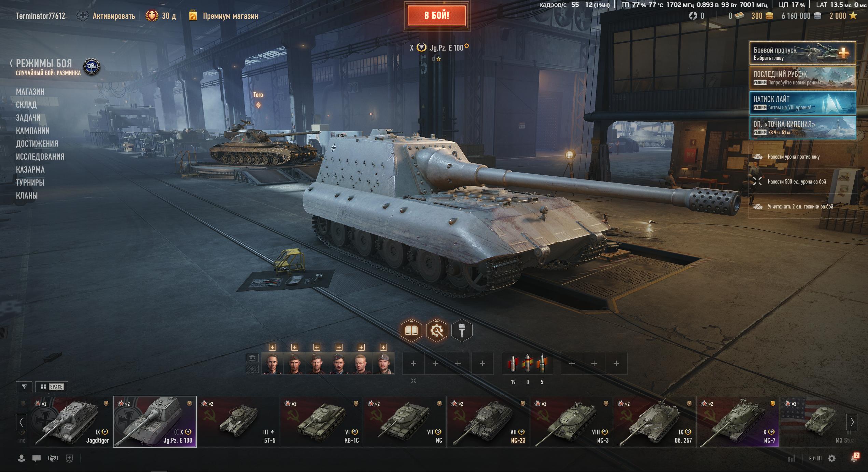868x472 pixels.
Task: Show next tanks with right carousel arrow
Action: point(852,422)
